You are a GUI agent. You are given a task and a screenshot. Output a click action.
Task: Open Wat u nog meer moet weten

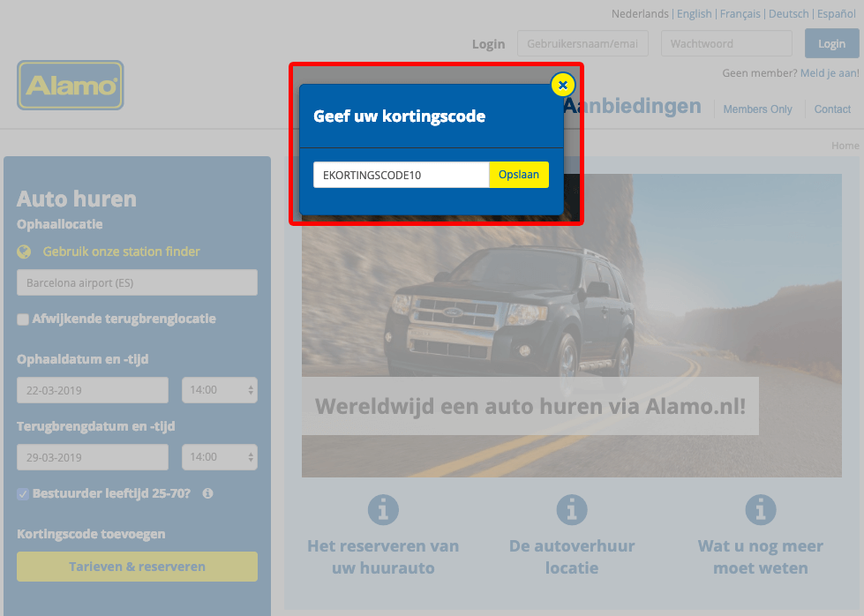761,557
